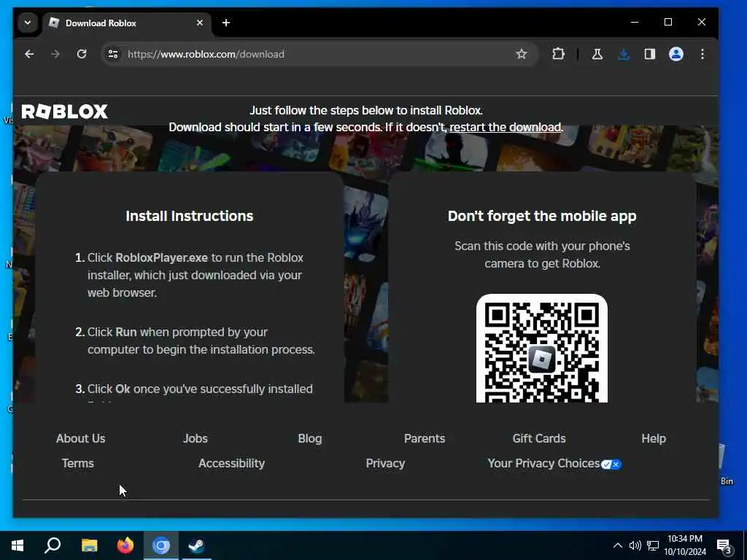The width and height of the screenshot is (747, 560).
Task: Click the mobile app QR code
Action: point(542,349)
